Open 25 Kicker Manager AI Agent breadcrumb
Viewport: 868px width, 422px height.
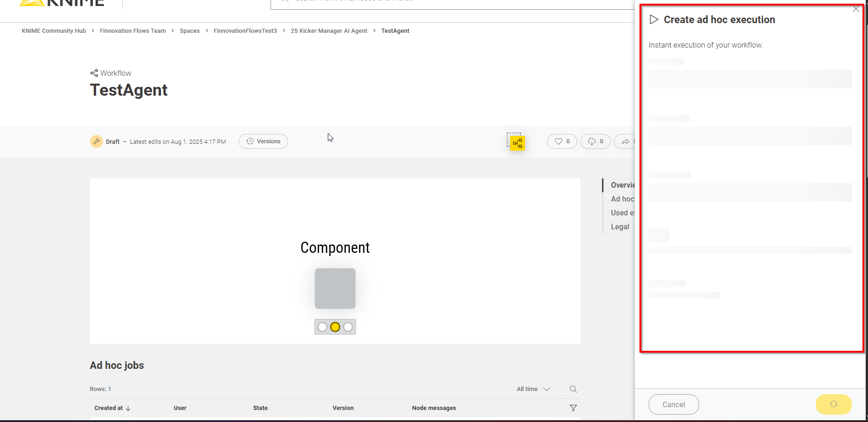(x=329, y=31)
